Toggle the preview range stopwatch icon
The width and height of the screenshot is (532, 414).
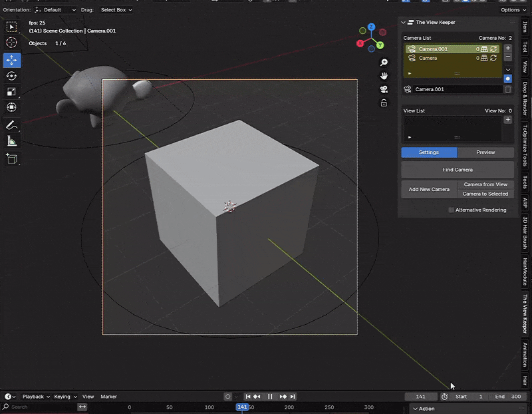click(x=444, y=396)
